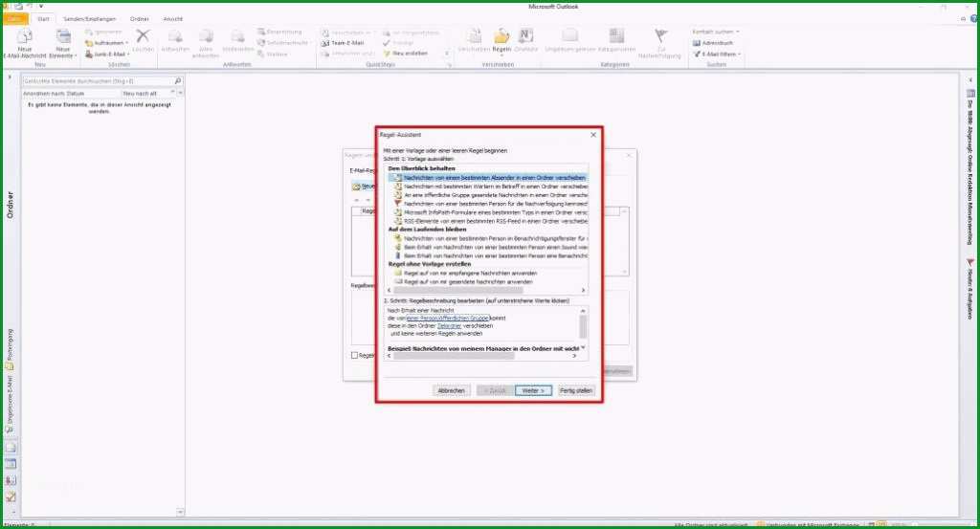This screenshot has height=529, width=980.
Task: Click the Ungelesene E-Mail vertical shortcut
Action: pyautogui.click(x=10, y=405)
